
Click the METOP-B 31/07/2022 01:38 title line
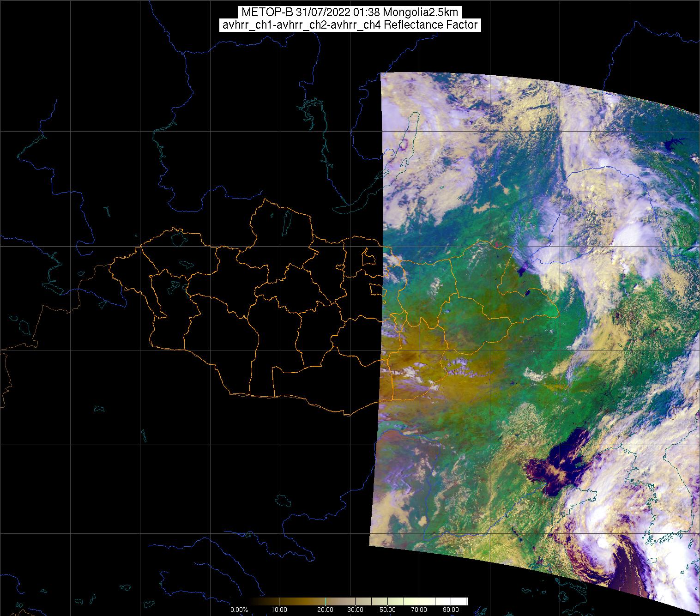click(x=350, y=12)
